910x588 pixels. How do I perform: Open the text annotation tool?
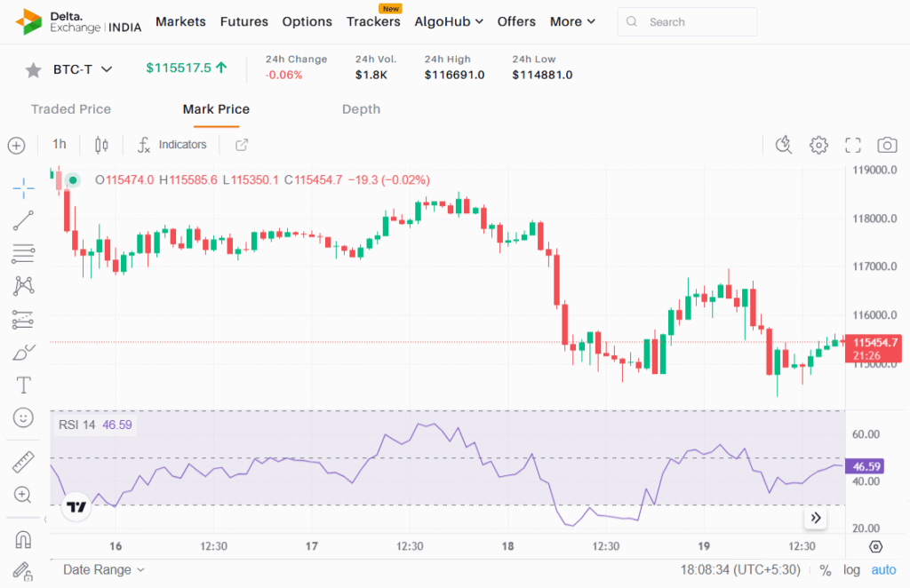pyautogui.click(x=23, y=385)
